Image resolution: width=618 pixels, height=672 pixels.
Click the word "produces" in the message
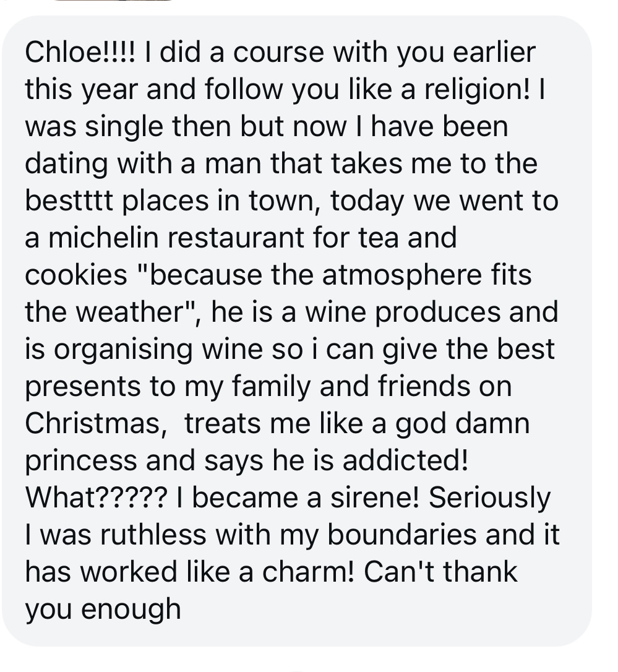437,312
